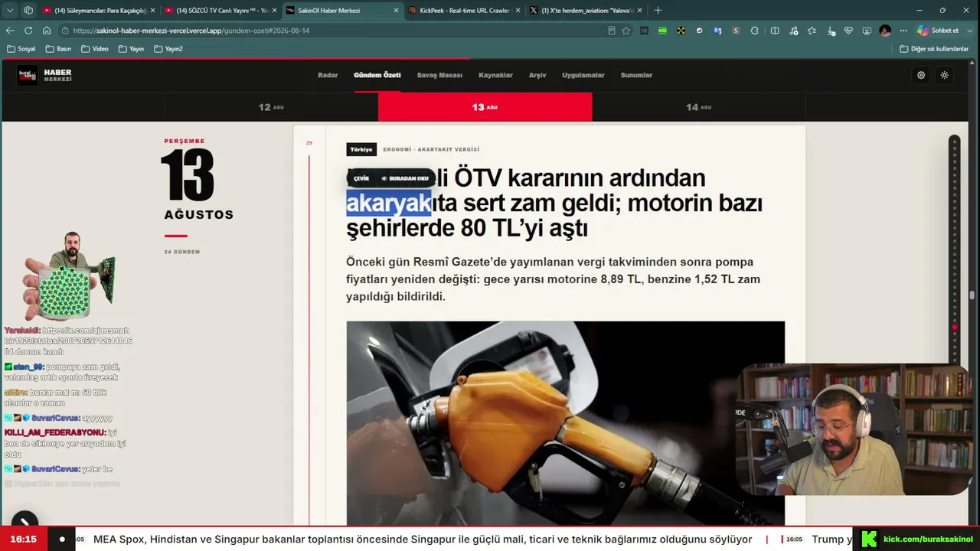Open the browser workspaces icon
The height and width of the screenshot is (551, 980).
[x=28, y=11]
